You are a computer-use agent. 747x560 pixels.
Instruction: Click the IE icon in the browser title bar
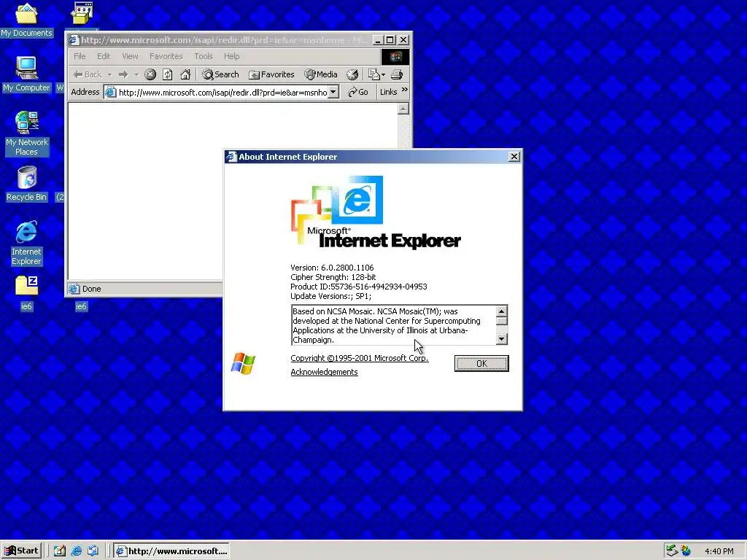[x=74, y=40]
